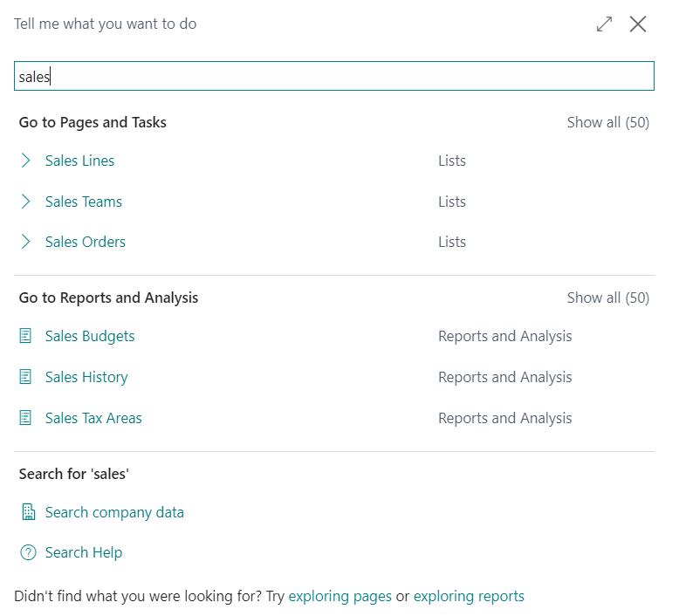Follow the 'exploring pages' link

pos(339,597)
